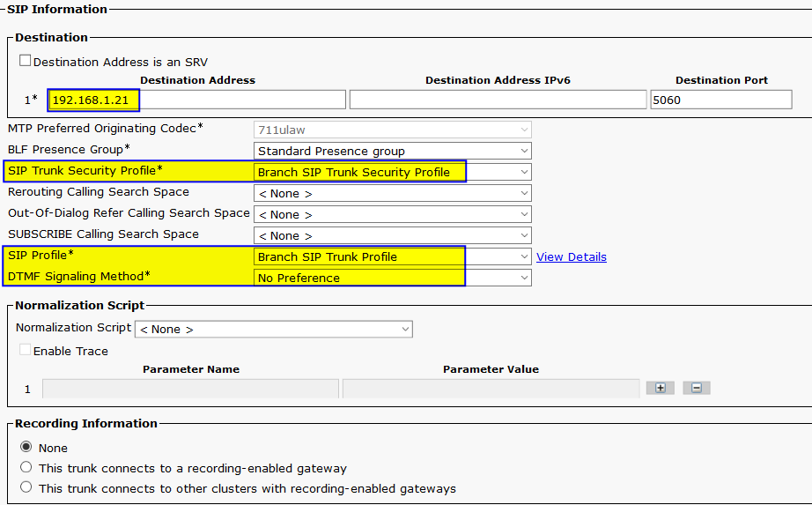Select other clusters with recording-enabled gateways option
The height and width of the screenshot is (505, 812).
tap(26, 486)
